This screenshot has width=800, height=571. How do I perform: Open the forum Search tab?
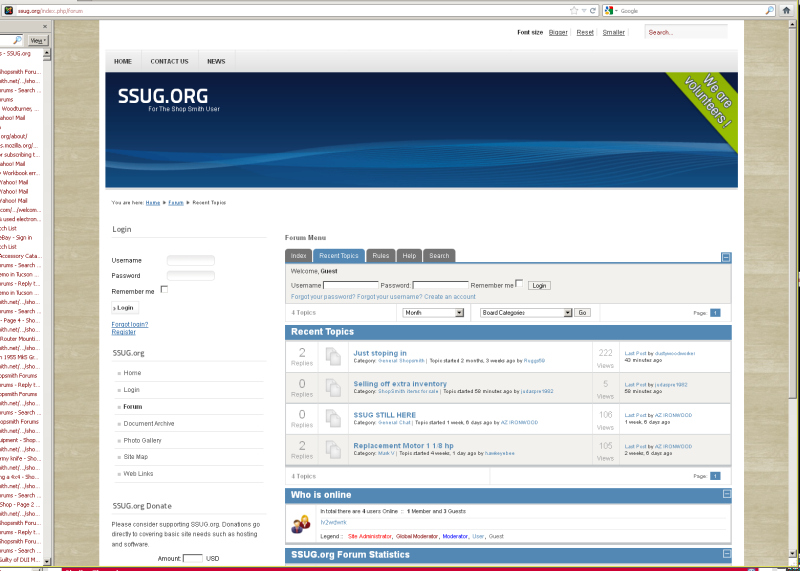(439, 256)
